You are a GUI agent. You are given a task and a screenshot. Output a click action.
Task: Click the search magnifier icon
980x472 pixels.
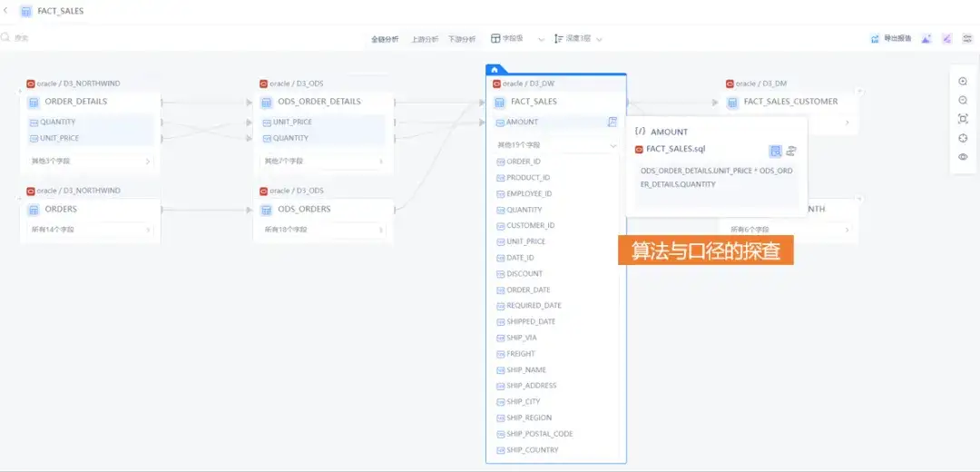click(x=5, y=37)
